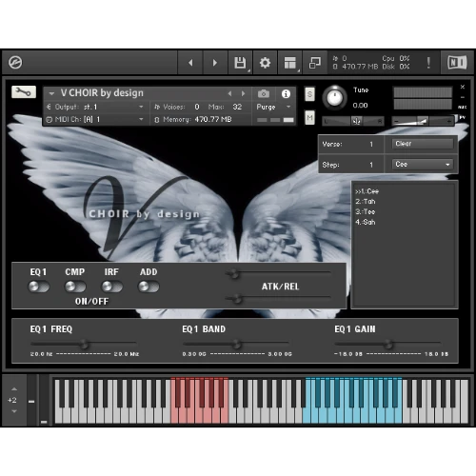Select syllable 3:Tee in the list

click(366, 211)
